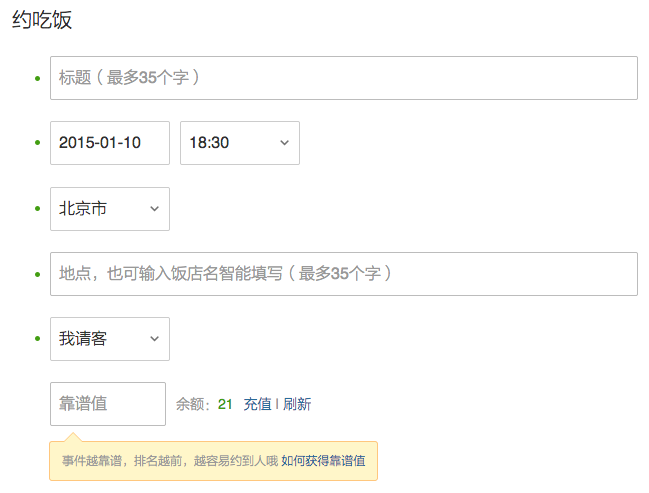Open the 18:30 time dropdown
649x493 pixels.
239,143
